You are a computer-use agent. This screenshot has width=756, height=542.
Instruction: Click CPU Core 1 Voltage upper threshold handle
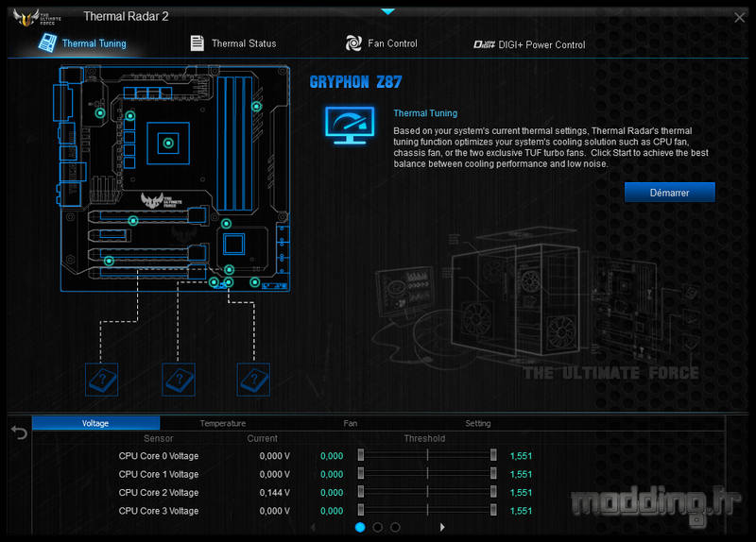[493, 474]
